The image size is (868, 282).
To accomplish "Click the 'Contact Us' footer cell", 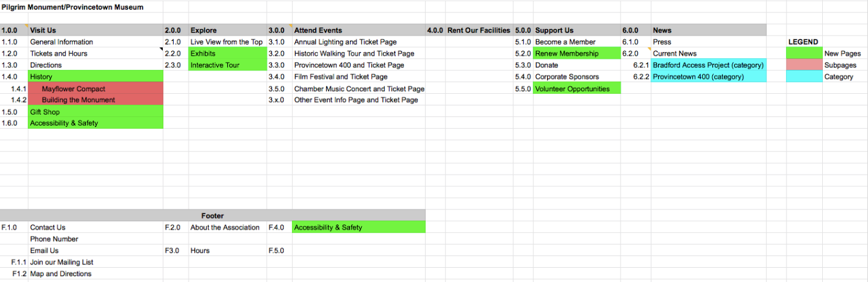I will (96, 228).
